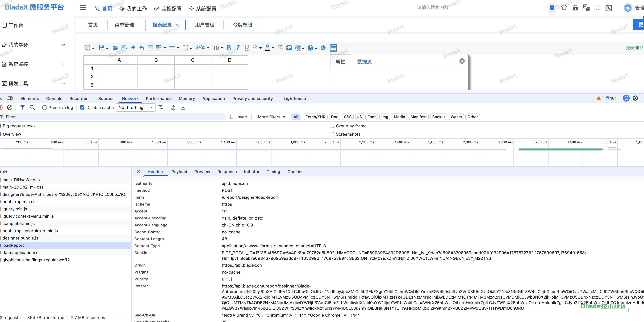Viewport: 644px width, 322px height.
Task: Enable the Preserve log checkbox
Action: coord(44,108)
